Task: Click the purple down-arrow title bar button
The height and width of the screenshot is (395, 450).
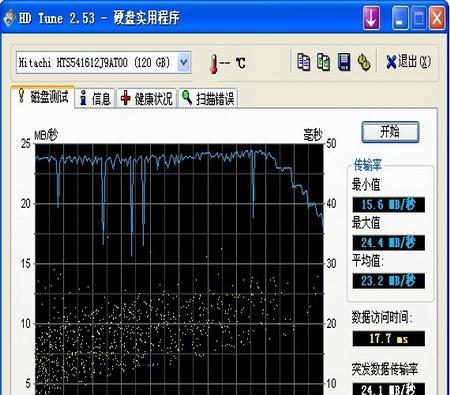Action: point(371,17)
